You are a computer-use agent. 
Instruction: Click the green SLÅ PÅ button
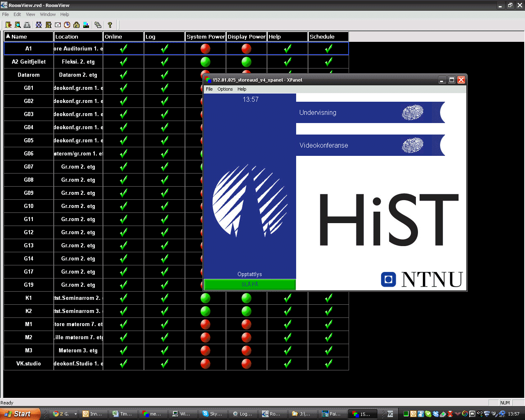click(x=250, y=284)
